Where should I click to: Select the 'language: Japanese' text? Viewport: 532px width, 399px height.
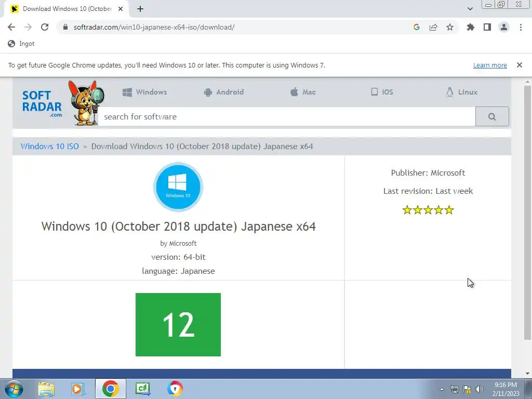[x=179, y=271]
